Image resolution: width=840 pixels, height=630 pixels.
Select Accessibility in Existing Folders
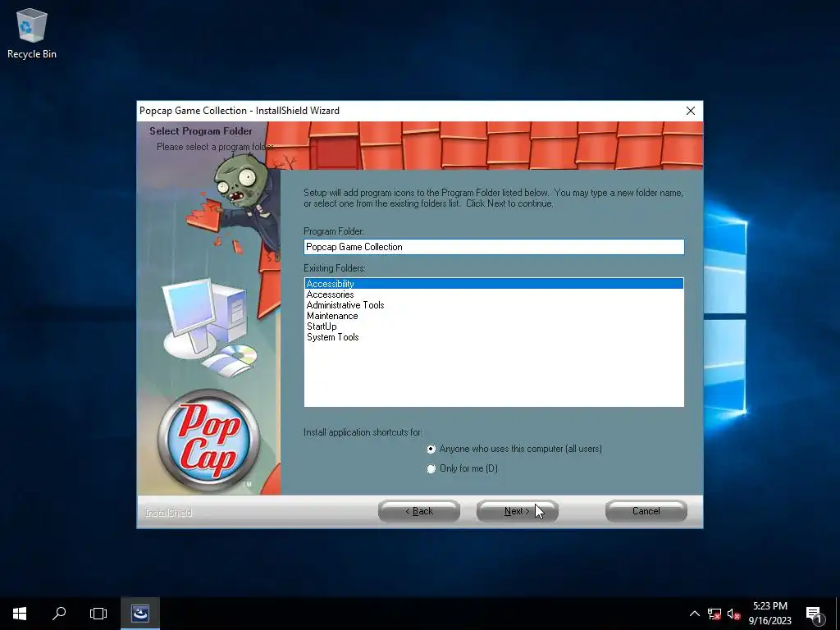pyautogui.click(x=494, y=283)
